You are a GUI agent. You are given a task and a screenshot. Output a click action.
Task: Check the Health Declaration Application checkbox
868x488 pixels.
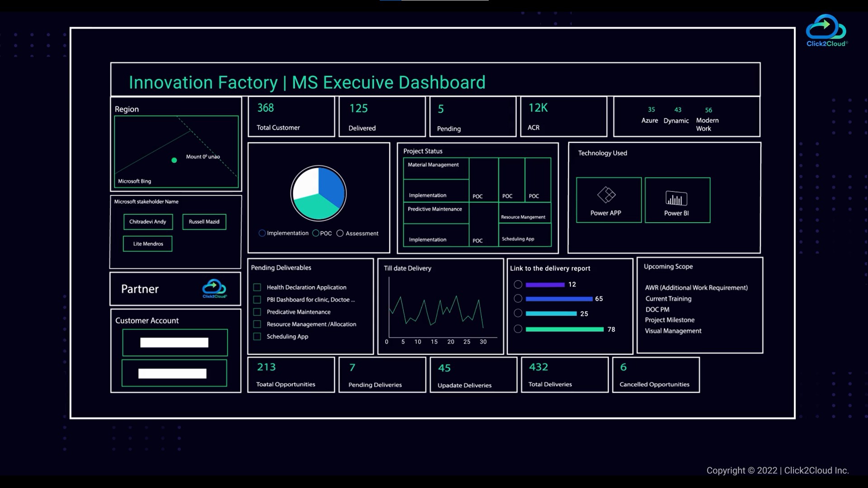pyautogui.click(x=256, y=286)
